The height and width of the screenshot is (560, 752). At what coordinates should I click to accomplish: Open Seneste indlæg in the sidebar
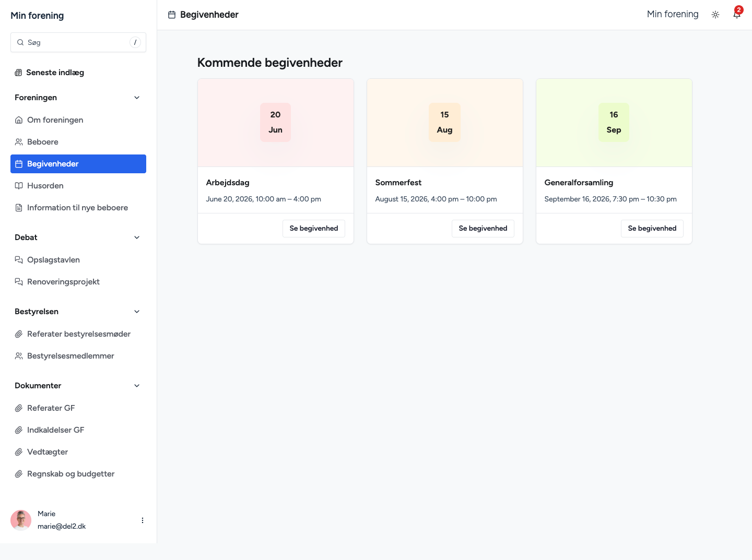(78, 73)
